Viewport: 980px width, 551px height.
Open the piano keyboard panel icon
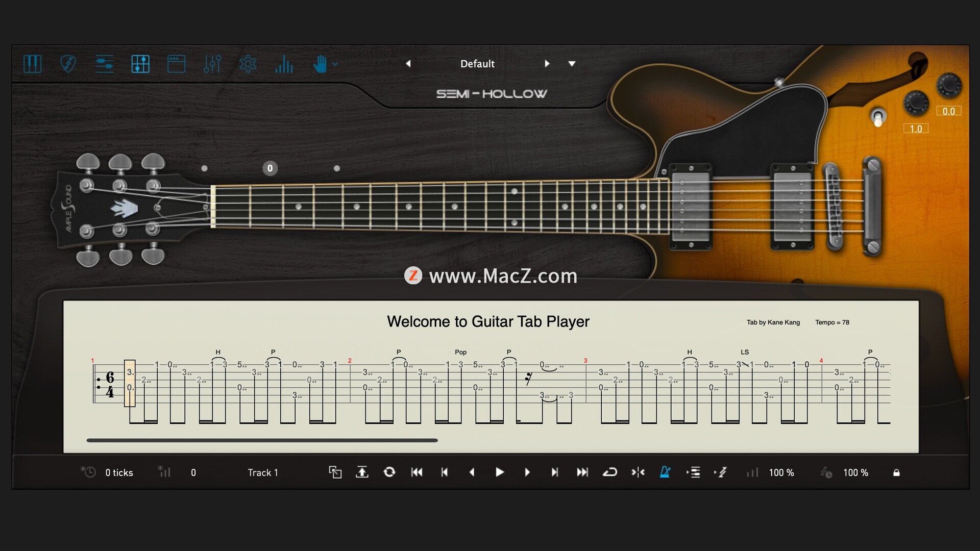(x=33, y=64)
